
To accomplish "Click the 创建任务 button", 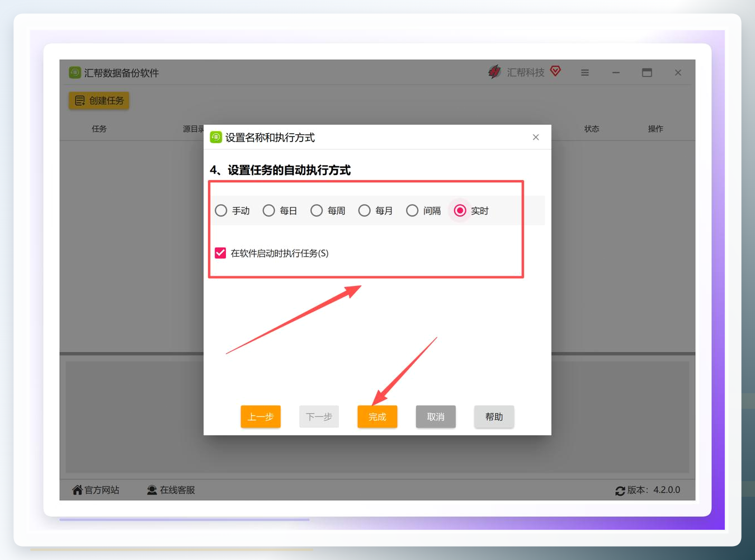I will pos(99,100).
